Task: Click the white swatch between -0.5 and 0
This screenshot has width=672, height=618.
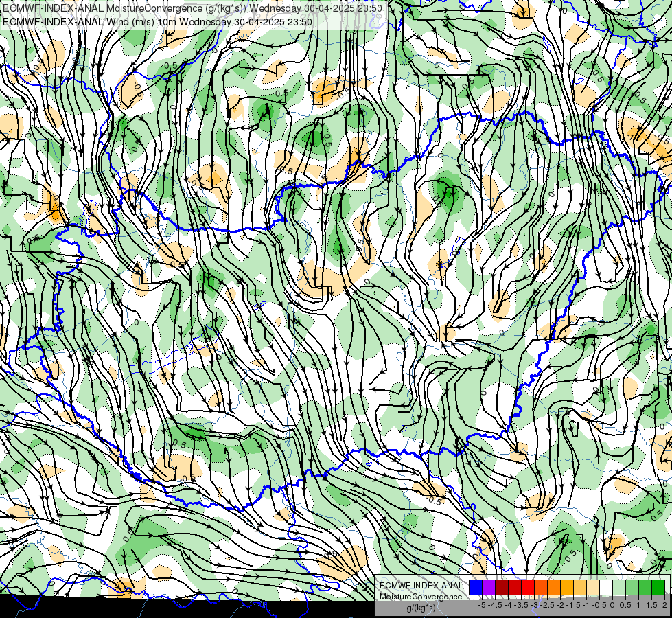Action: click(x=606, y=587)
